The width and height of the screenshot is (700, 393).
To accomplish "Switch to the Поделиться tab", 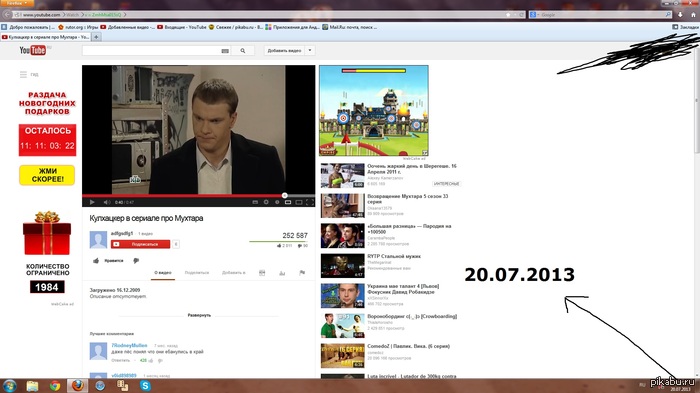I will pos(197,273).
